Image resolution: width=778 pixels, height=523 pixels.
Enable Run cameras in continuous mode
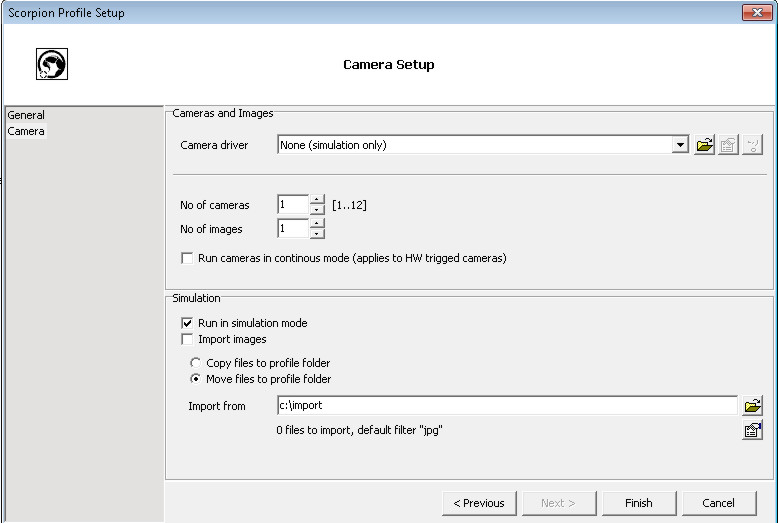tap(187, 258)
